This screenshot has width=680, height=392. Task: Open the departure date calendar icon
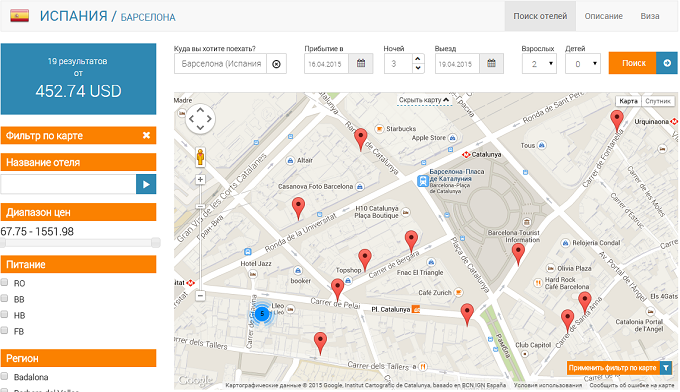(x=491, y=63)
